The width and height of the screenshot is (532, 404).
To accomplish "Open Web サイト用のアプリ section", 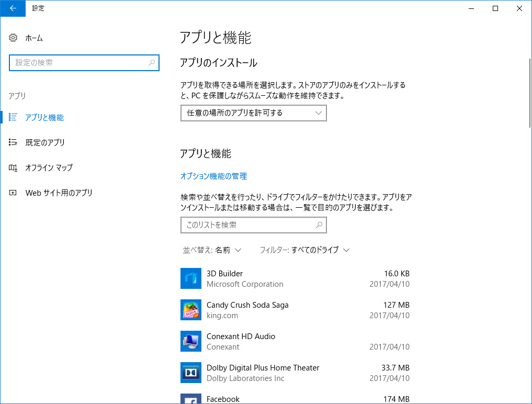I will coord(59,193).
